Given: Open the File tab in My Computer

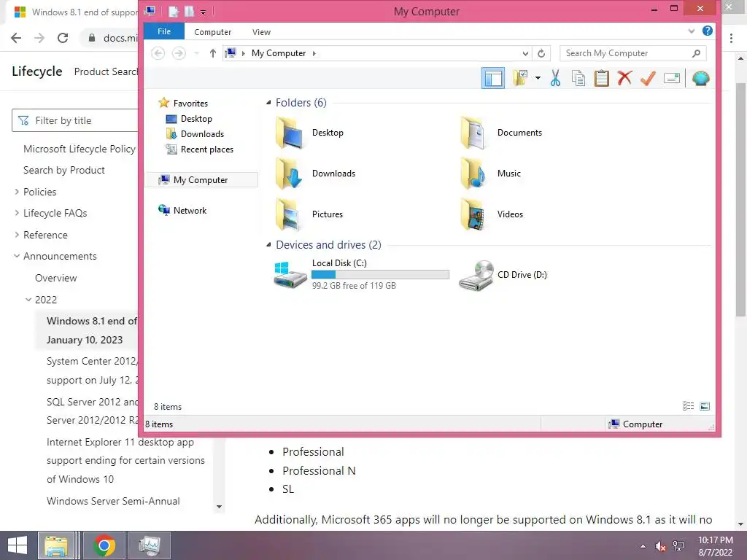Looking at the screenshot, I should tap(164, 31).
